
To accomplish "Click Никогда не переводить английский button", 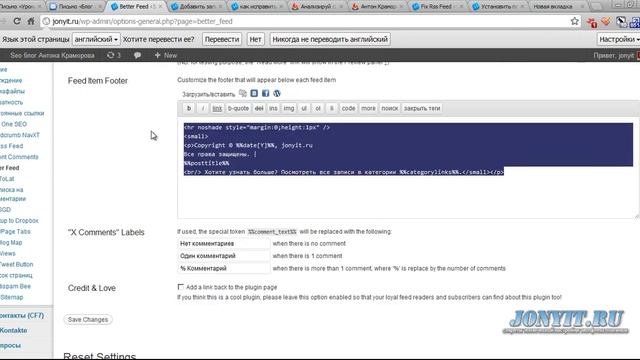I will click(x=330, y=39).
